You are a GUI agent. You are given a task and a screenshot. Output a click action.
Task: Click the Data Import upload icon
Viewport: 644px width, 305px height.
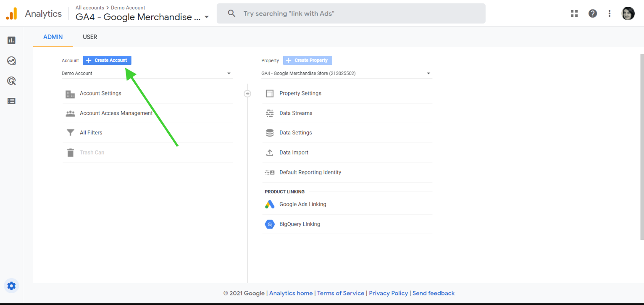point(270,152)
